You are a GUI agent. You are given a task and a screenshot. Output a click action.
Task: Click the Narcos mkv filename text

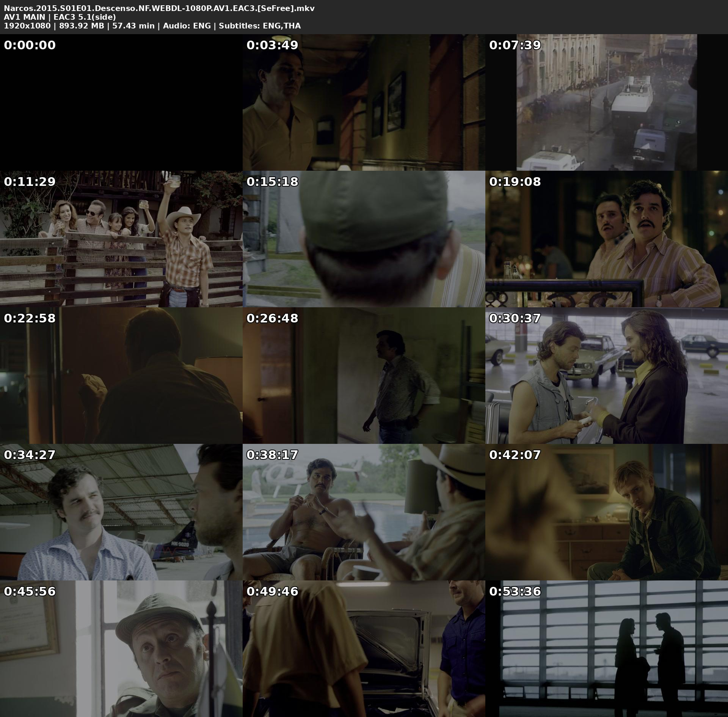tap(159, 8)
